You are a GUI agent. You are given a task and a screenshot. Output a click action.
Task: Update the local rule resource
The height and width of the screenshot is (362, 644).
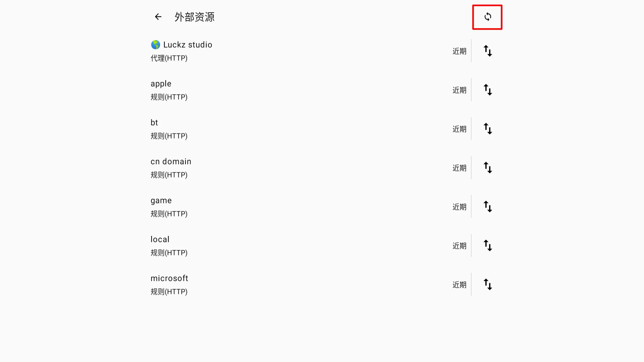tap(487, 245)
